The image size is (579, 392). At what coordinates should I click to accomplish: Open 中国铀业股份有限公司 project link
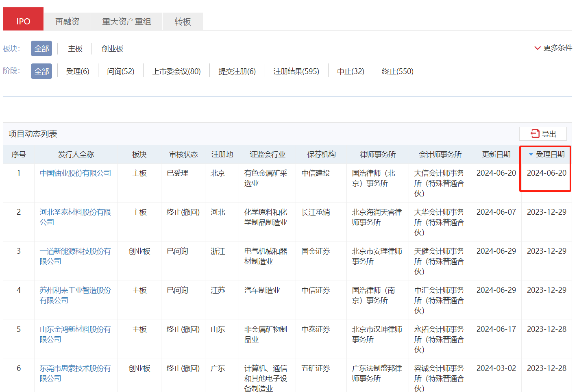(75, 173)
